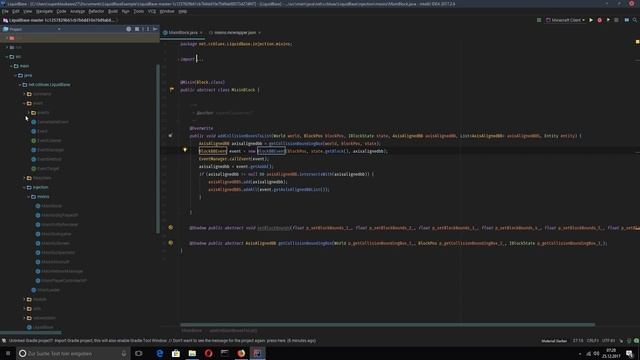The height and width of the screenshot is (360, 640).
Task: Collapse the java folder node
Action: pyautogui.click(x=16, y=75)
